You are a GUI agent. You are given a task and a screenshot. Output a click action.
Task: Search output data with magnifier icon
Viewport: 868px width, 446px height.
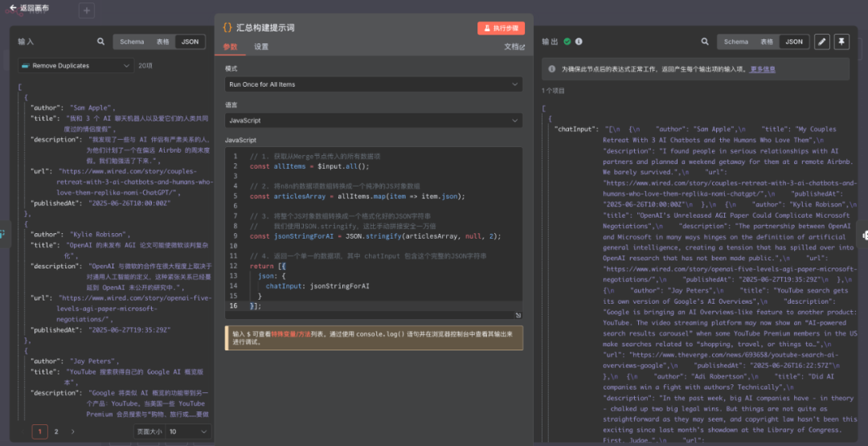point(705,42)
